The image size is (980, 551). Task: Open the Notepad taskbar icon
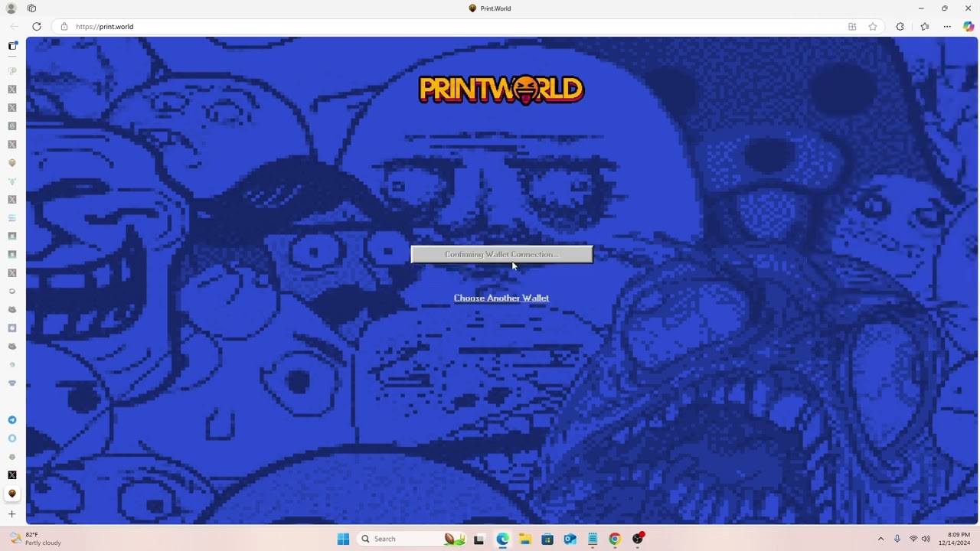point(593,539)
